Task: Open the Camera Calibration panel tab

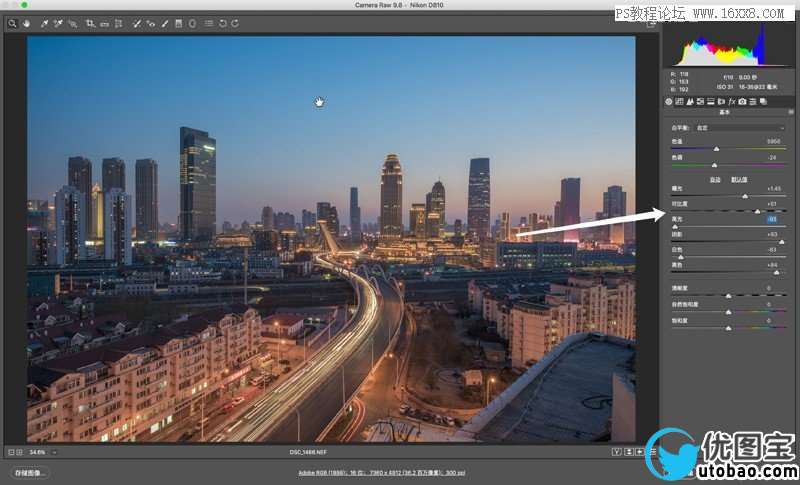Action: click(x=742, y=101)
